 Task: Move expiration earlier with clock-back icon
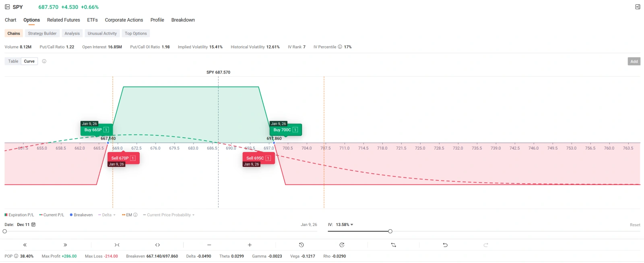click(x=301, y=245)
